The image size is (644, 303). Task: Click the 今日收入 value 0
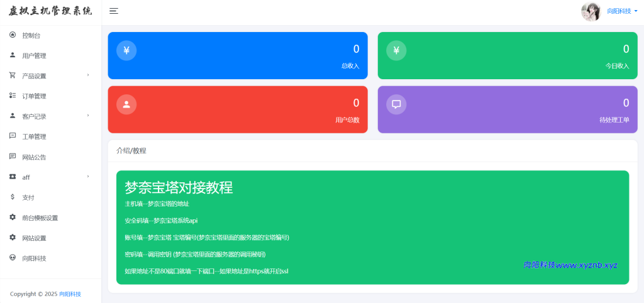626,49
